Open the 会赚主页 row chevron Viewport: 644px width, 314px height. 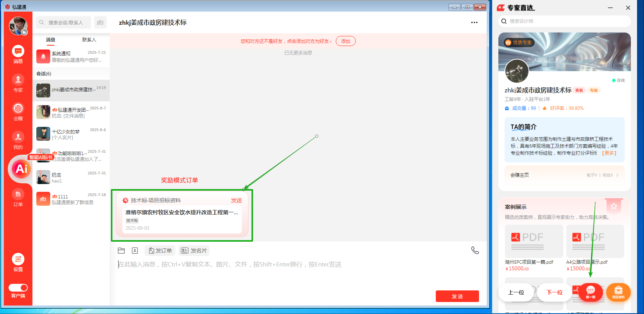coord(617,175)
